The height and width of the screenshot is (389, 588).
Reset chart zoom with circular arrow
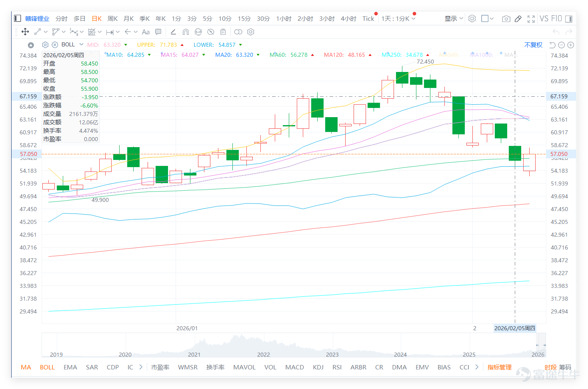[552, 45]
